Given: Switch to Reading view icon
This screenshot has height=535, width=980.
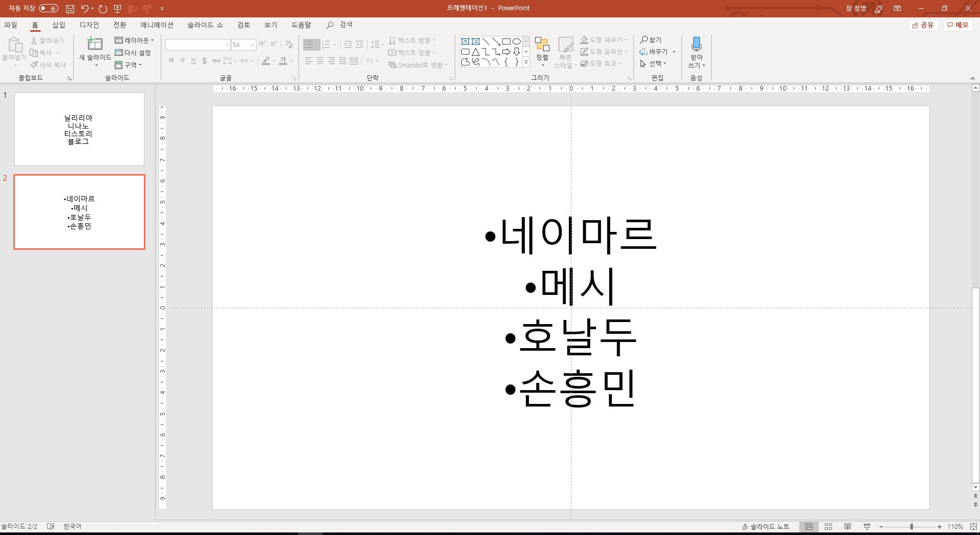Looking at the screenshot, I should tap(847, 526).
